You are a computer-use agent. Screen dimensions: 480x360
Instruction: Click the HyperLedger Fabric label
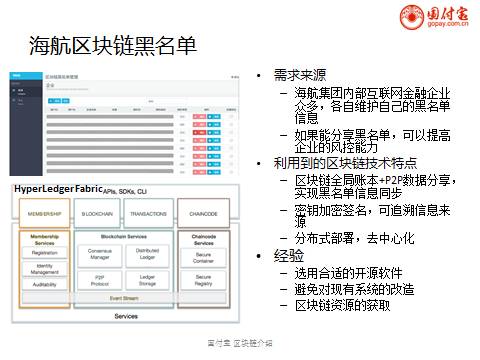pyautogui.click(x=58, y=189)
